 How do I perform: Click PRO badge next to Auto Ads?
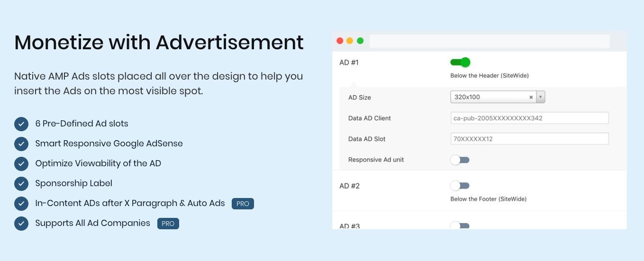(x=243, y=204)
